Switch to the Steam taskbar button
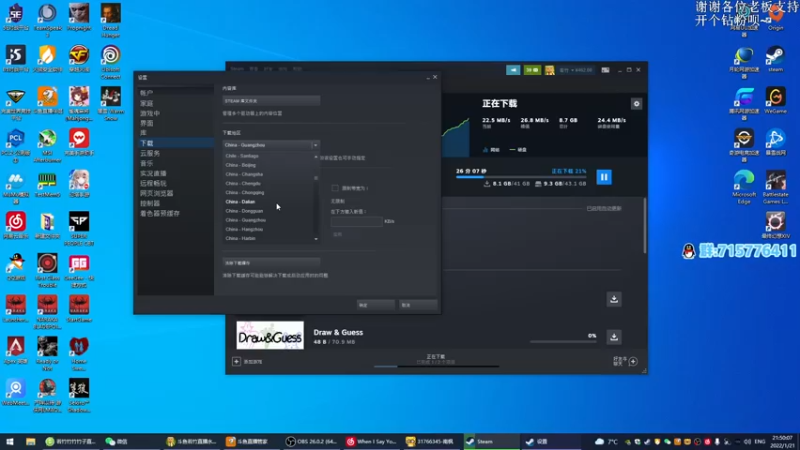Screen dimensions: 800x450 [491, 442]
